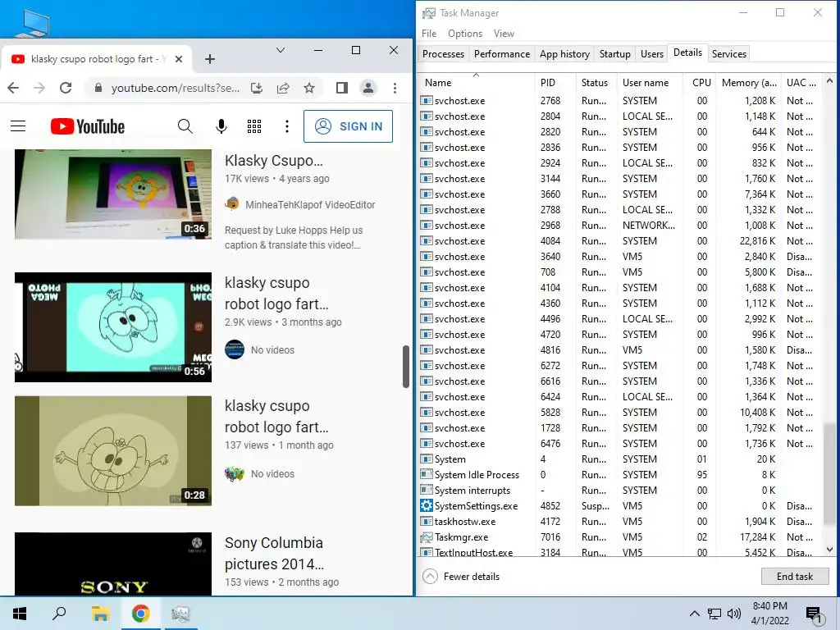The height and width of the screenshot is (630, 840).
Task: Open the YouTube hamburger guide menu
Action: pos(18,126)
